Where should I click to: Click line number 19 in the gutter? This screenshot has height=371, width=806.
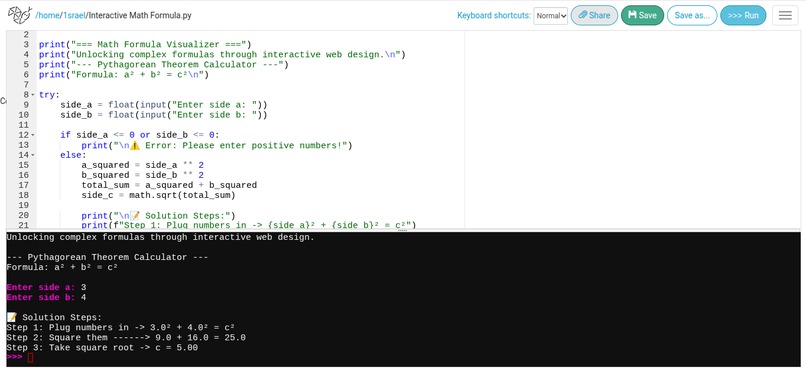point(23,205)
